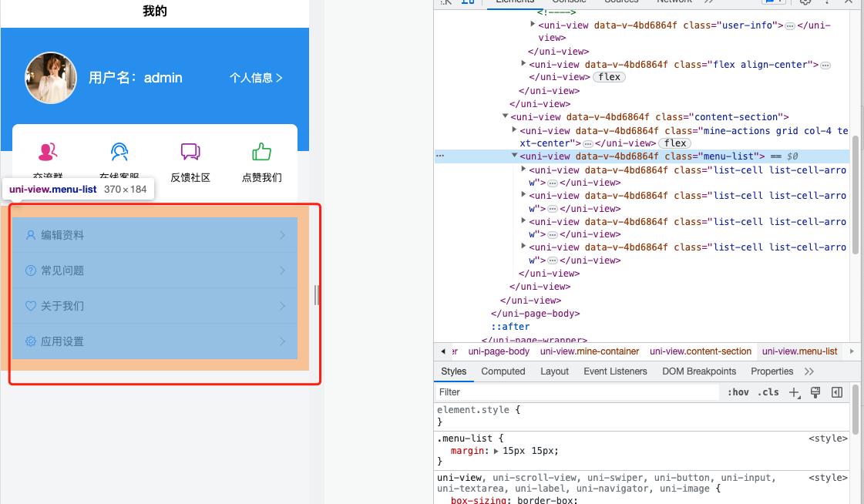Toggle the .cls class editor button
This screenshot has width=864, height=504.
pos(768,392)
